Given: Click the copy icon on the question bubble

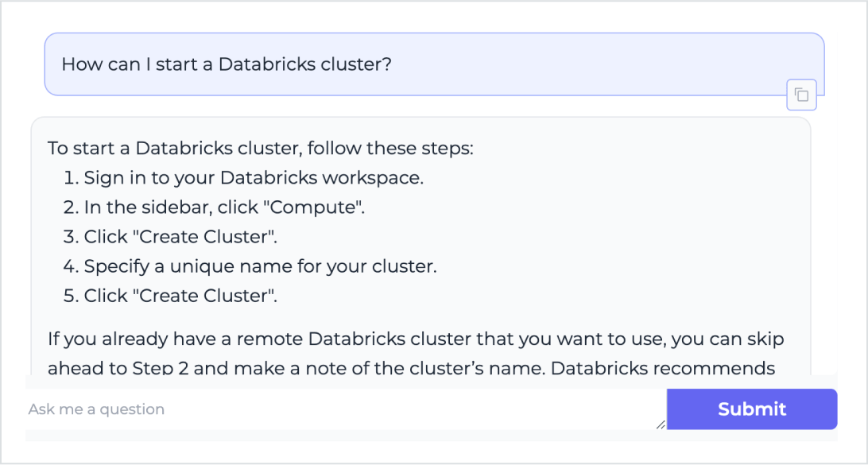Looking at the screenshot, I should tap(801, 95).
